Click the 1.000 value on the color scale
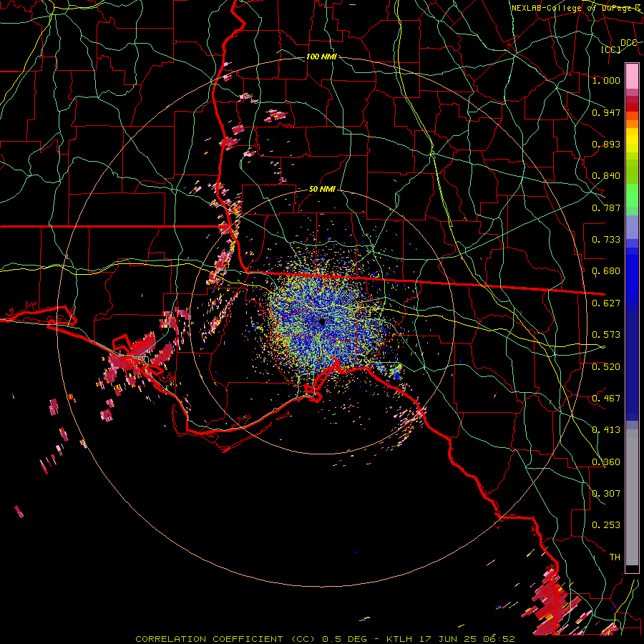 pos(606,80)
